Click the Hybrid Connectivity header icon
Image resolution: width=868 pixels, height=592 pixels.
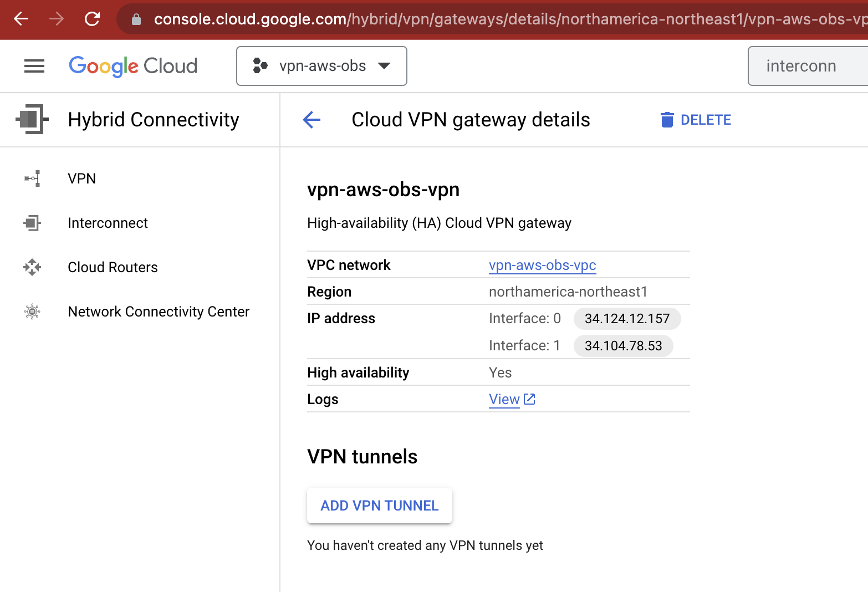click(x=32, y=119)
